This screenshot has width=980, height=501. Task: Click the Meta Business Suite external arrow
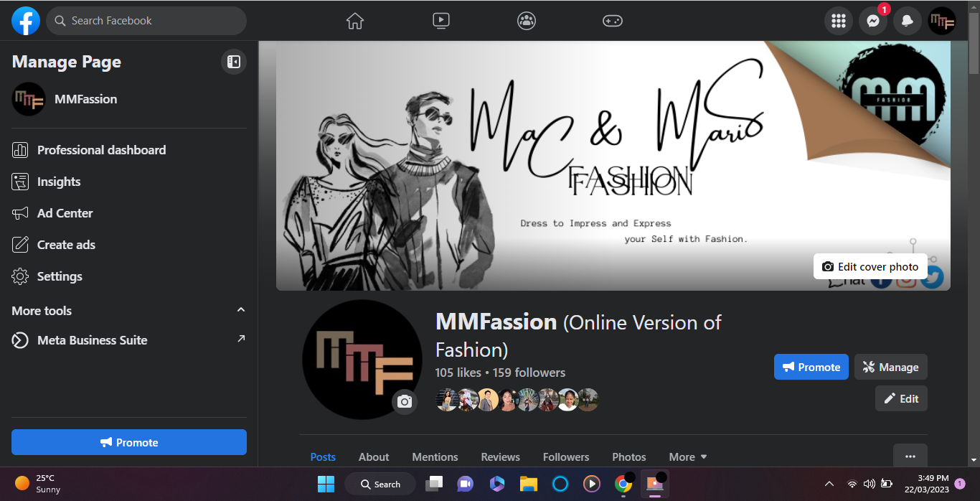[x=241, y=338]
